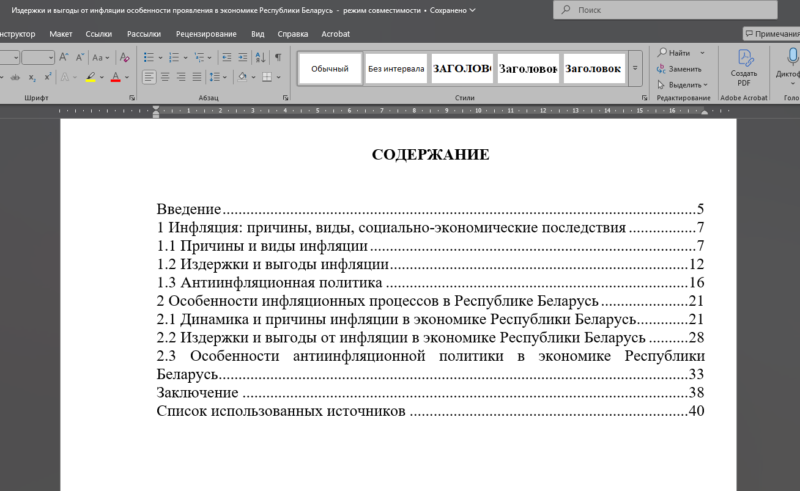Start dictation with microphone icon
800x491 pixels.
point(792,57)
